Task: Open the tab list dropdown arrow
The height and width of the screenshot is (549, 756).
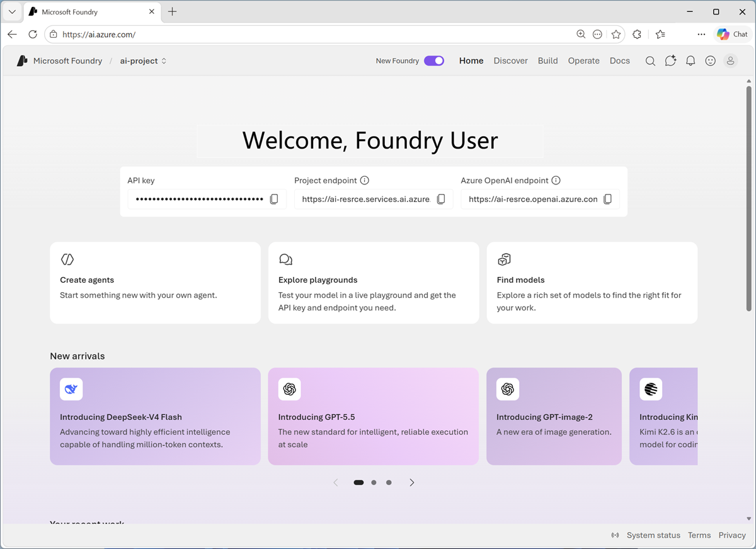Action: (x=12, y=12)
